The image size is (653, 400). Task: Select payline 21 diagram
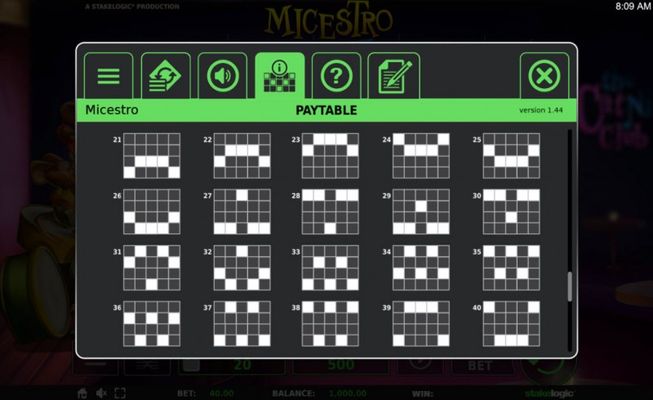coord(152,156)
